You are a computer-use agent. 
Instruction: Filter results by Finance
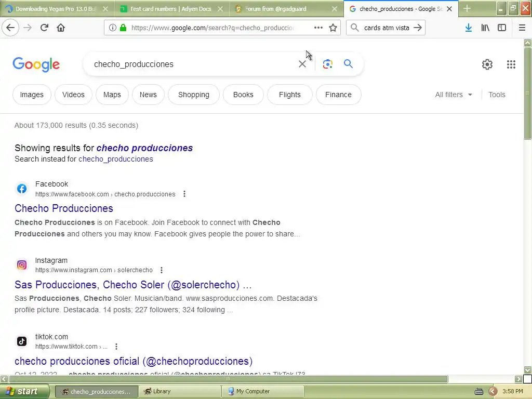pos(338,95)
